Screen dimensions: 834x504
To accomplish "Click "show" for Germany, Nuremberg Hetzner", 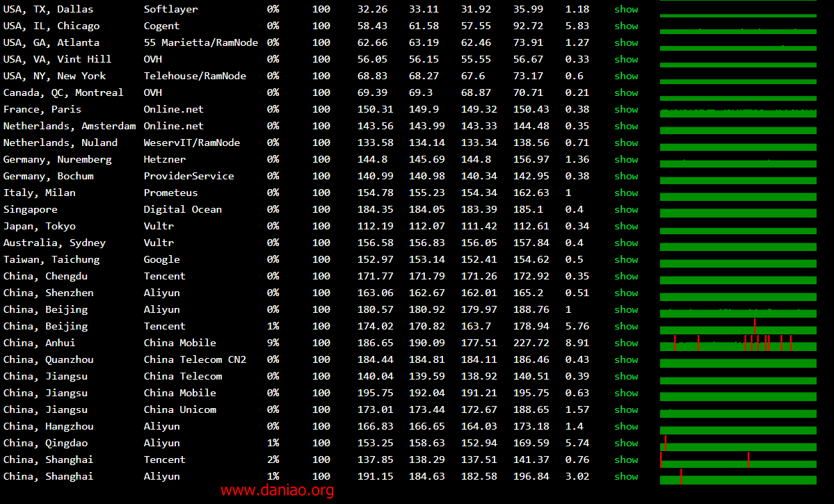I will tap(626, 159).
